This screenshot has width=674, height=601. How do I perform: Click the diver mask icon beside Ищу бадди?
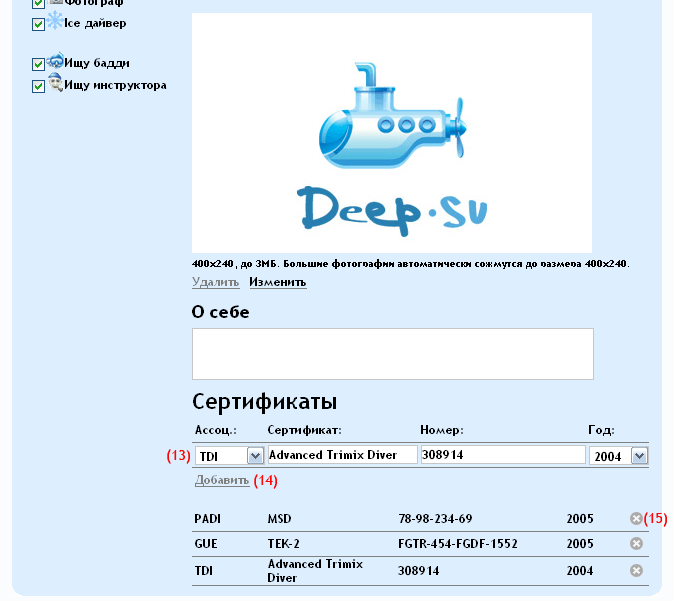(55, 61)
